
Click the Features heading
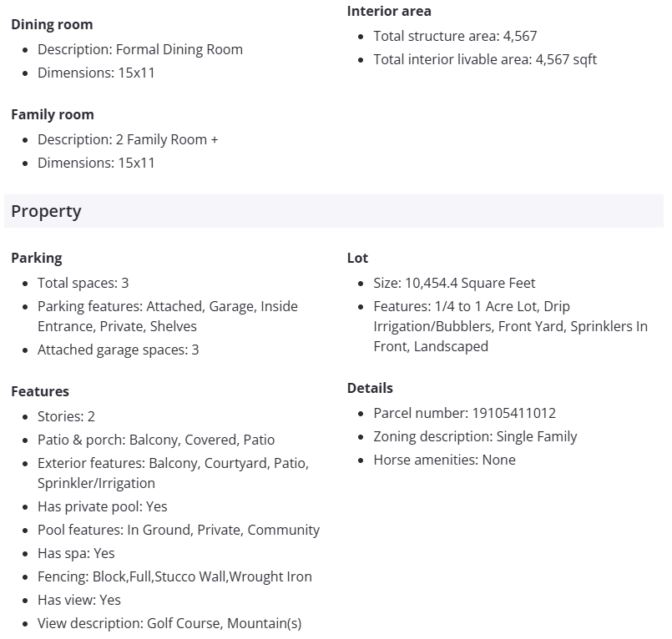click(40, 391)
